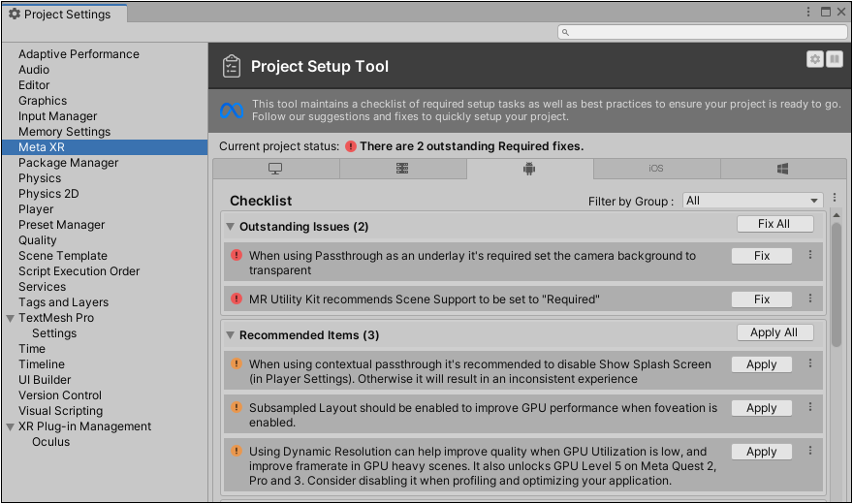The height and width of the screenshot is (504, 853).
Task: Click the checklist vertical scrollbar
Action: click(x=837, y=284)
